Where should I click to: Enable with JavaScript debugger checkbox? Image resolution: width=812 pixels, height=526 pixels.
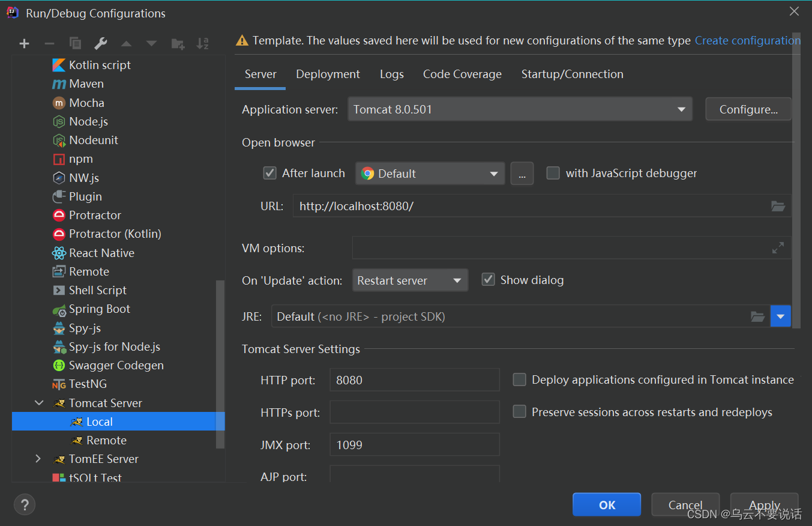coord(553,173)
